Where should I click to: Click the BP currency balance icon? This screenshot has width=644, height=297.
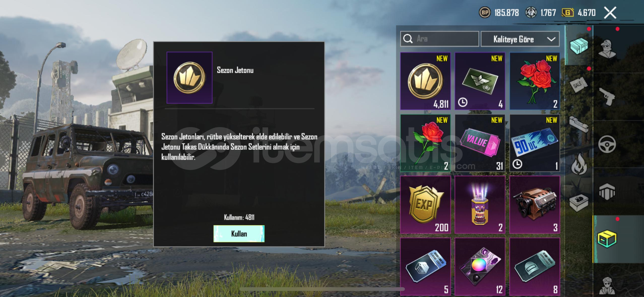tap(485, 13)
